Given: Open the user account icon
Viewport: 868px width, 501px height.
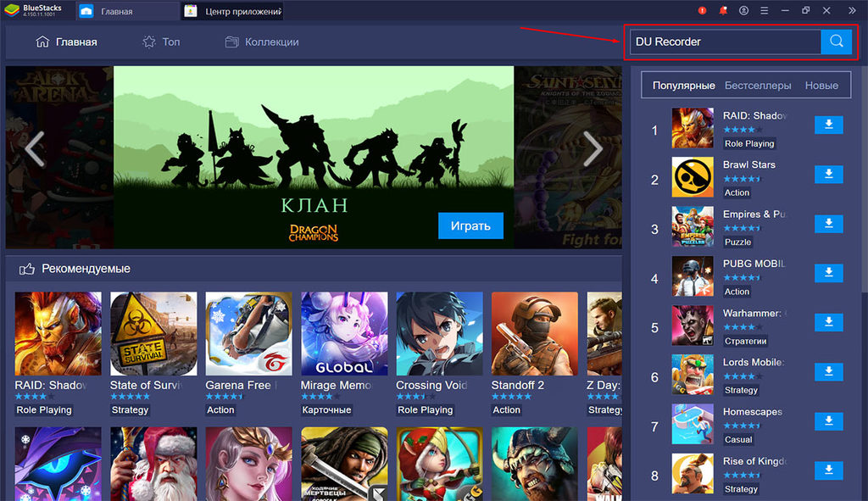Looking at the screenshot, I should pos(743,10).
